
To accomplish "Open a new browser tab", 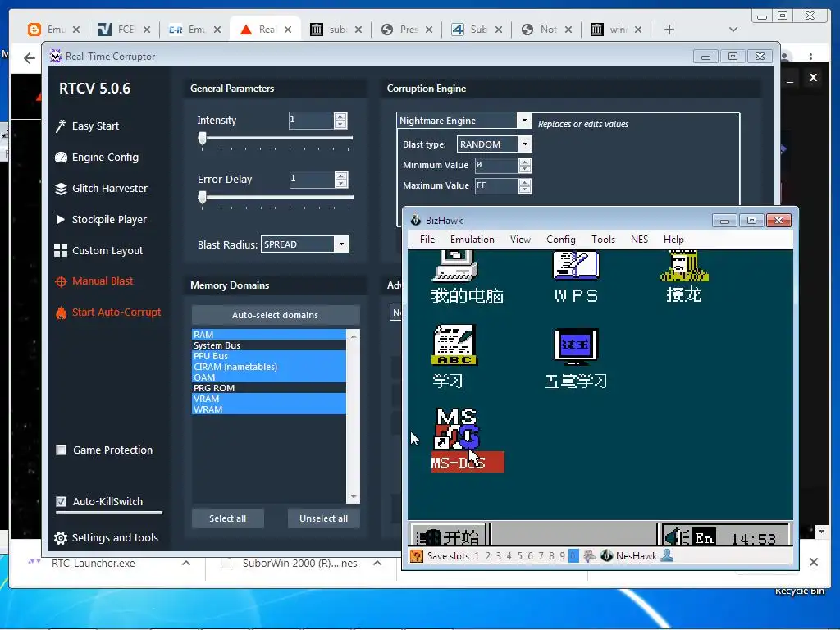I will click(669, 30).
